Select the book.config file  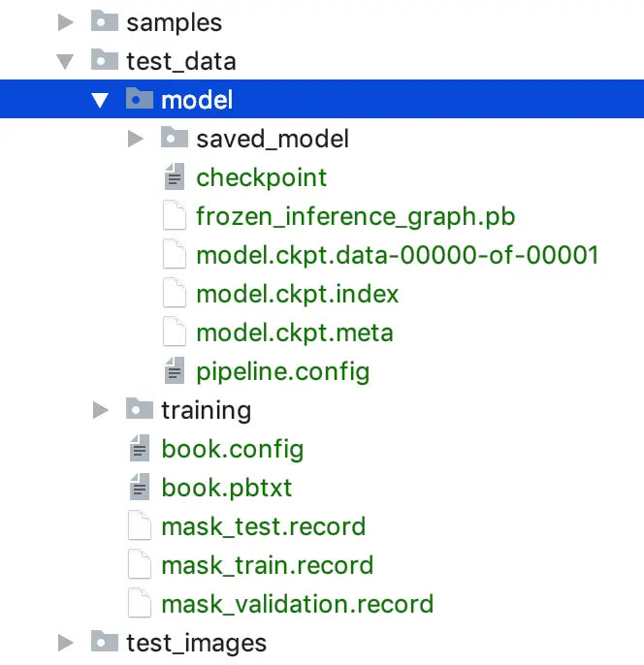(x=232, y=449)
